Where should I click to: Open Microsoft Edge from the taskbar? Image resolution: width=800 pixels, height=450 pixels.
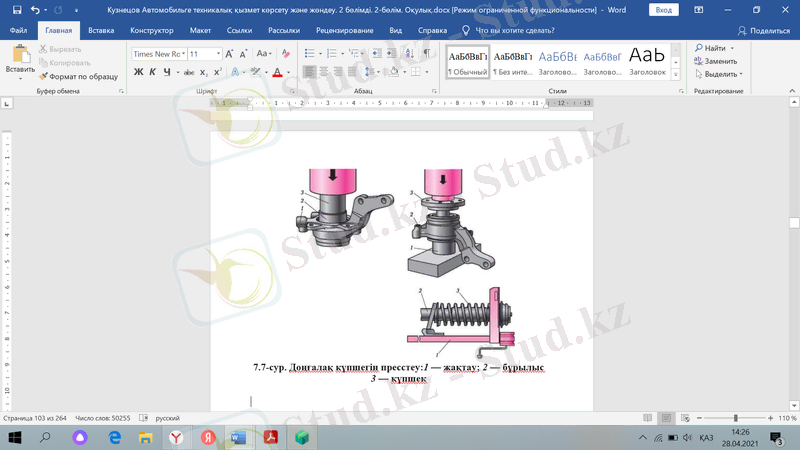[114, 438]
